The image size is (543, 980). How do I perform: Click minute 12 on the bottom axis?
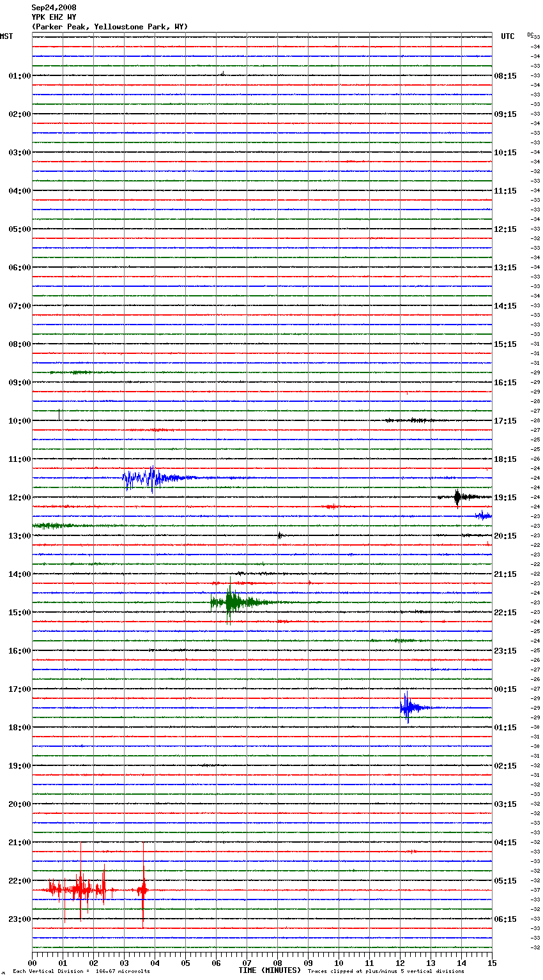click(x=400, y=963)
